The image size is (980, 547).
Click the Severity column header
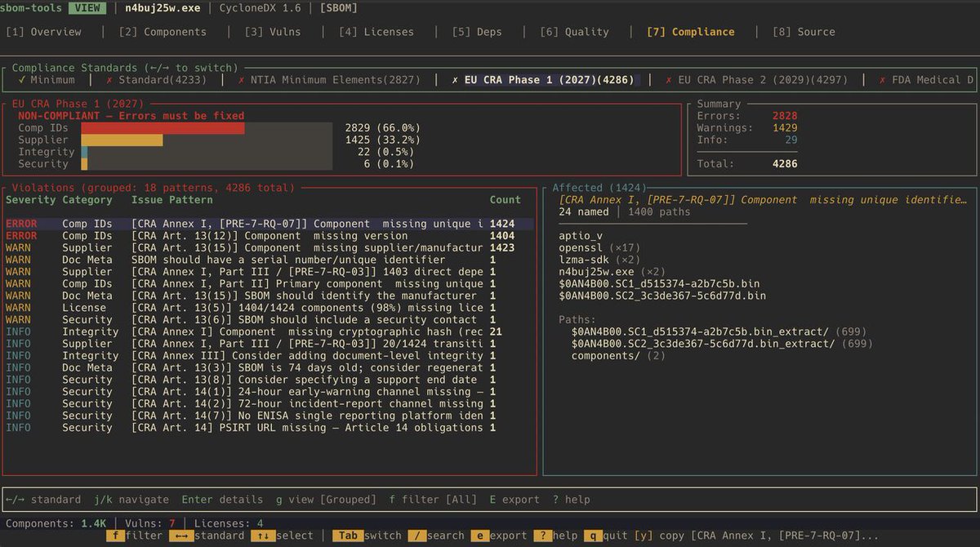pyautogui.click(x=30, y=200)
